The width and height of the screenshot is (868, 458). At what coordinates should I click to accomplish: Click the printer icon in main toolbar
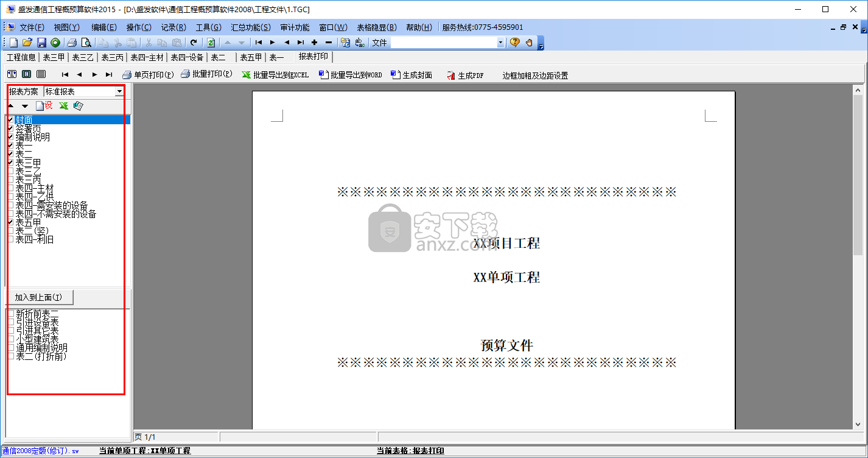[x=72, y=43]
